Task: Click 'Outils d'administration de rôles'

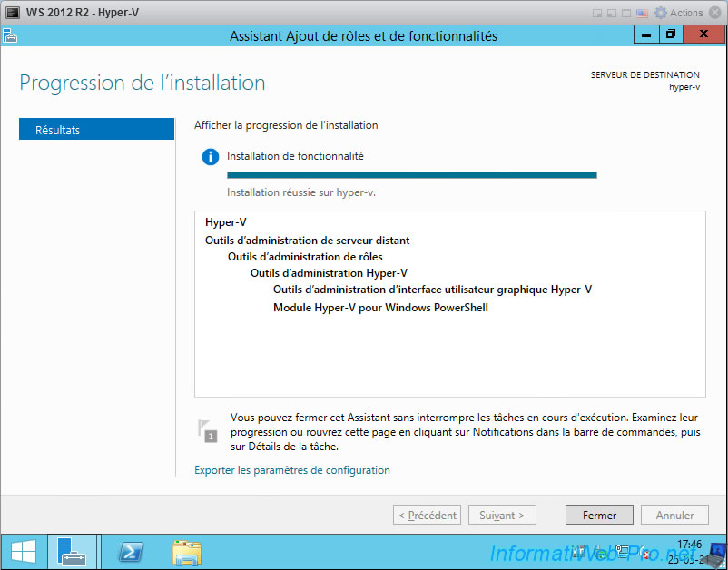Action: (305, 257)
